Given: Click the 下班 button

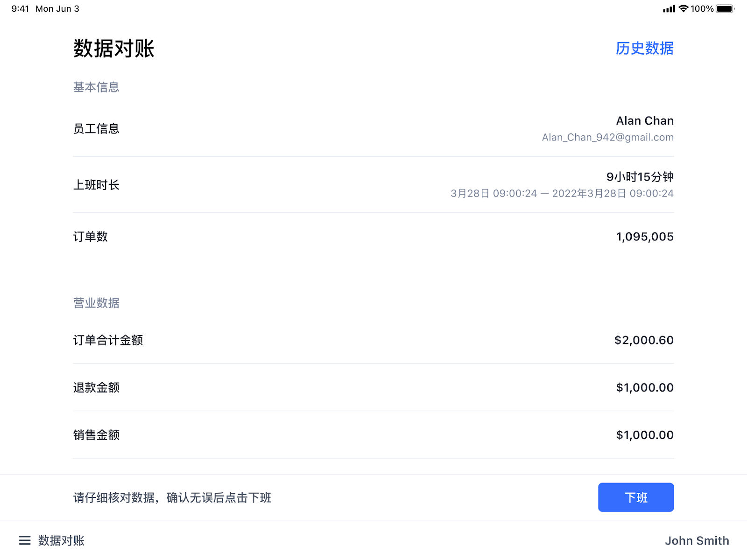Looking at the screenshot, I should (635, 497).
